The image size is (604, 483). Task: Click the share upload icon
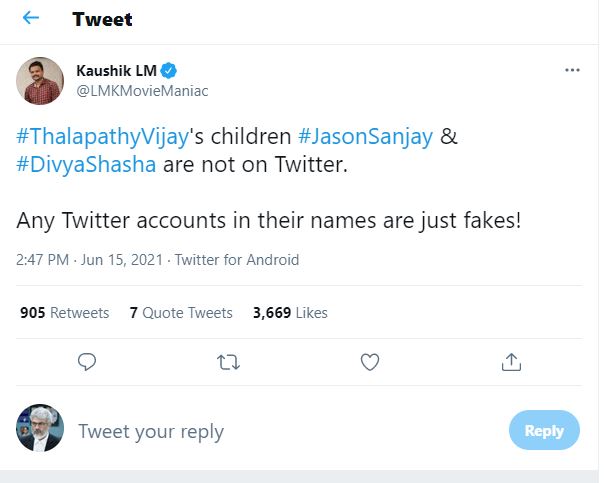(510, 361)
